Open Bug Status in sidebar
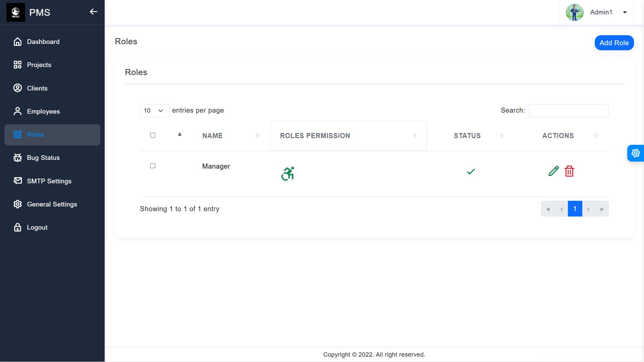The width and height of the screenshot is (644, 362). click(43, 158)
